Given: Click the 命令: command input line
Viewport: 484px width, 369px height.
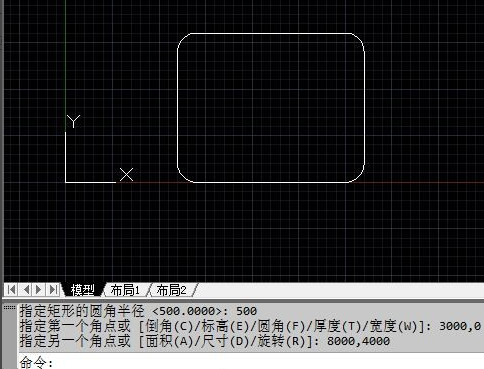Looking at the screenshot, I should click(250, 362).
